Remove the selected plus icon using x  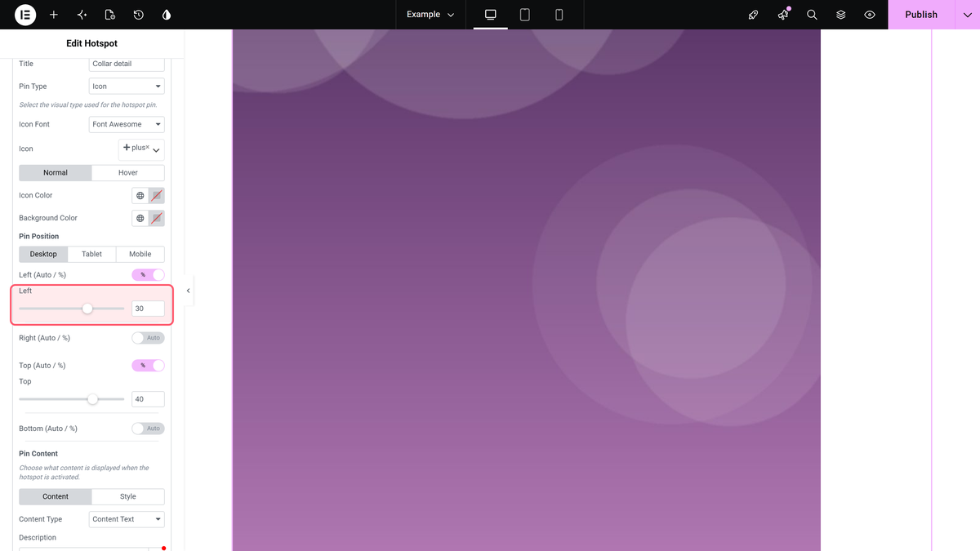pyautogui.click(x=148, y=148)
